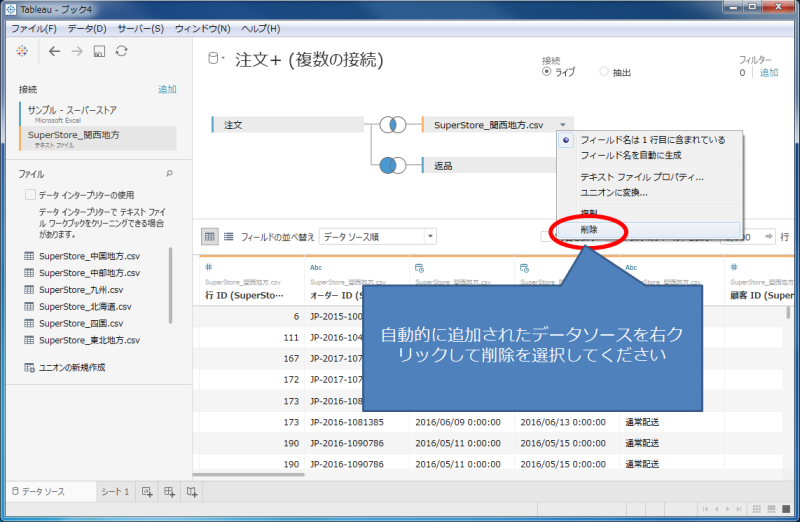This screenshot has width=800, height=522.
Task: Click Abc type icon on オーダー ID column
Action: tap(316, 267)
